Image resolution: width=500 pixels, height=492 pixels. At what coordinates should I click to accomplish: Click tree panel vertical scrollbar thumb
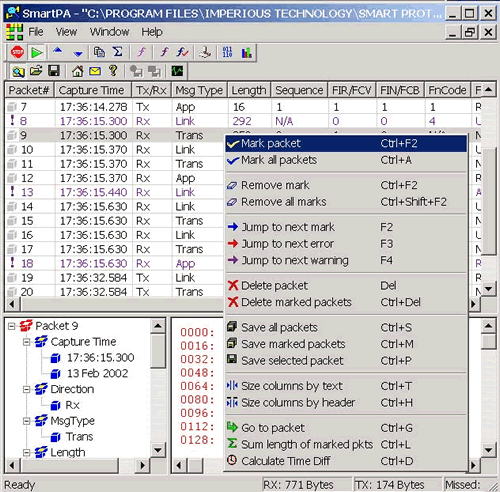point(158,351)
